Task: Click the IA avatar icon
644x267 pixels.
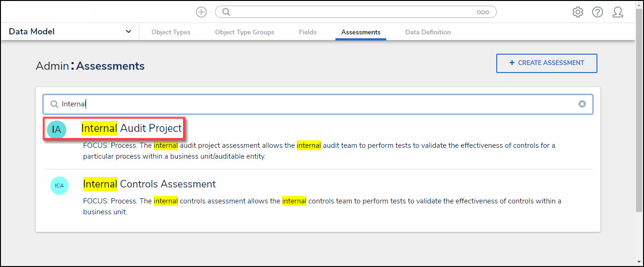Action: coord(56,129)
